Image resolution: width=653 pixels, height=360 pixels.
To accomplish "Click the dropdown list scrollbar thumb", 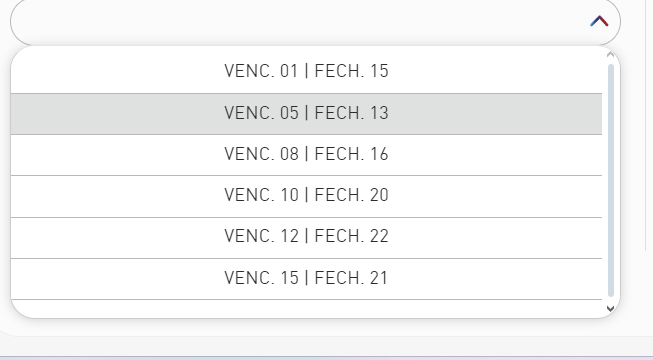I will 611,180.
